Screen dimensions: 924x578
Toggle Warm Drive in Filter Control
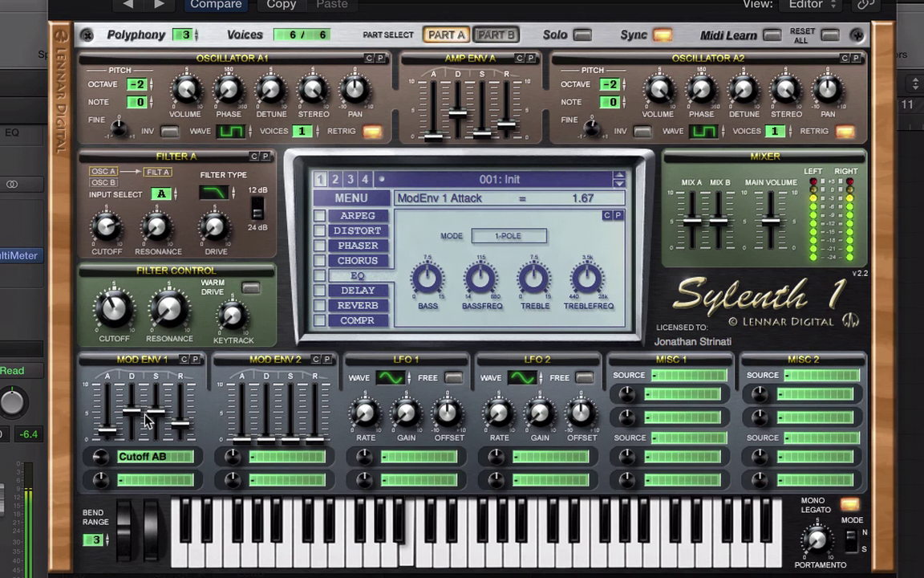[250, 288]
